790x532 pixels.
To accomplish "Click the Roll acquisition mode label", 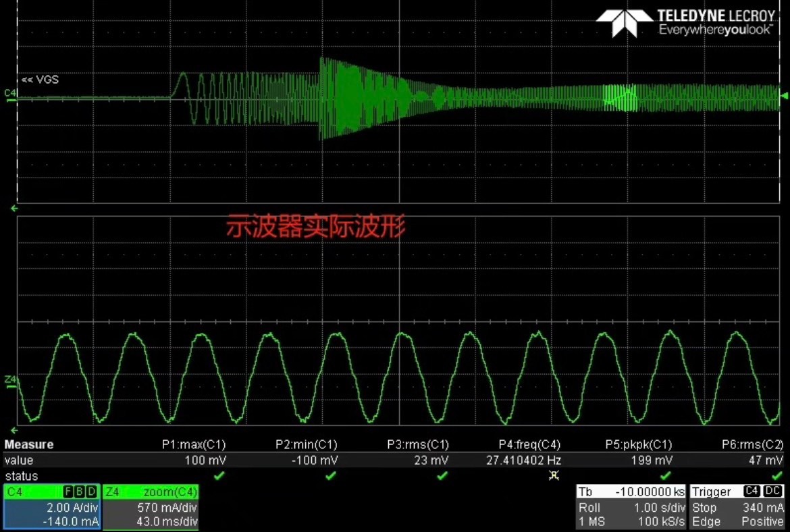I will [x=589, y=507].
